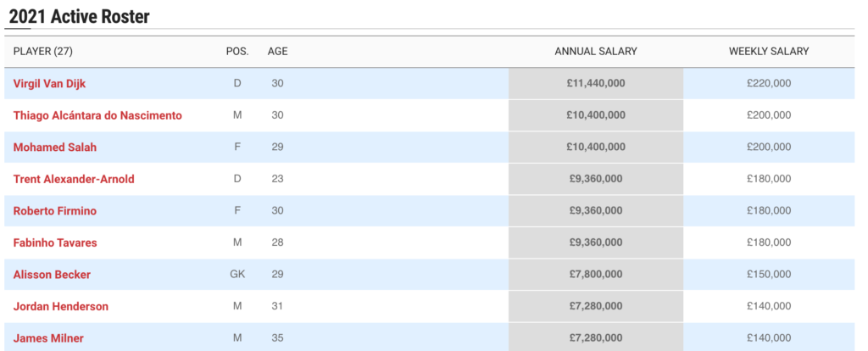Open James Milner player page
Viewport: 868px width, 351px height.
[x=48, y=338]
